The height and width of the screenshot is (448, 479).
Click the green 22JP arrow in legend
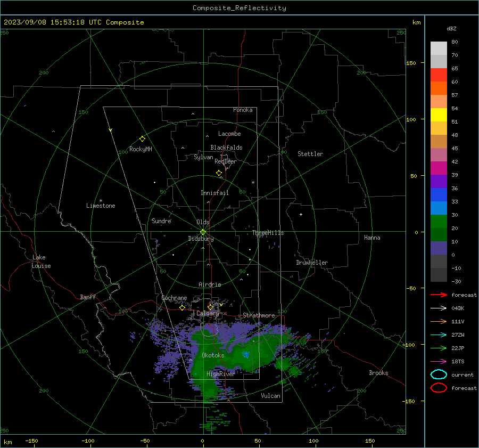coord(439,348)
